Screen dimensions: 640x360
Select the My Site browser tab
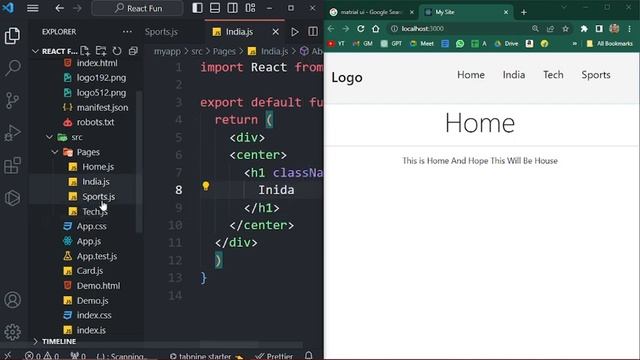[466, 12]
